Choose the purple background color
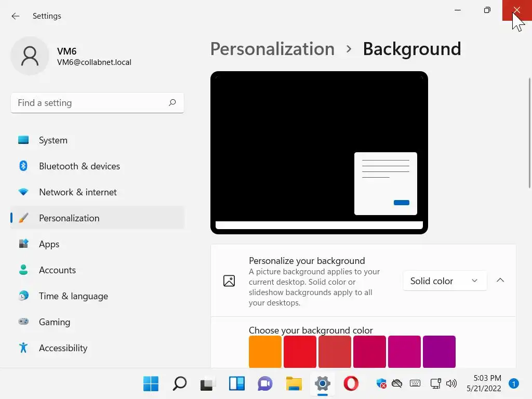 (x=439, y=352)
